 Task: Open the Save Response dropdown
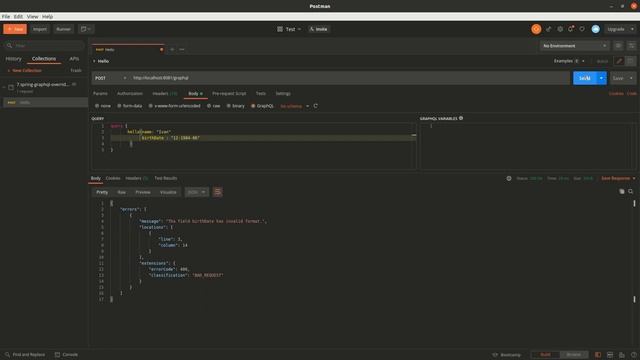pos(618,178)
